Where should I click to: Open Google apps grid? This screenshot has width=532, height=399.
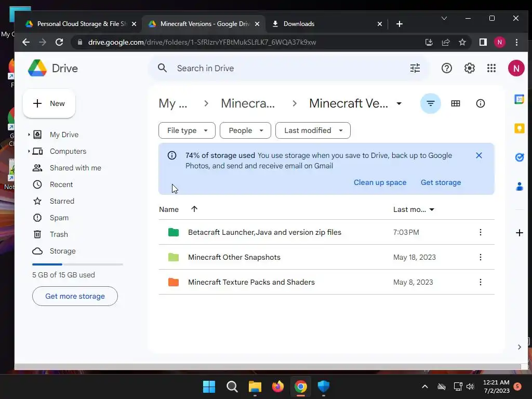491,68
